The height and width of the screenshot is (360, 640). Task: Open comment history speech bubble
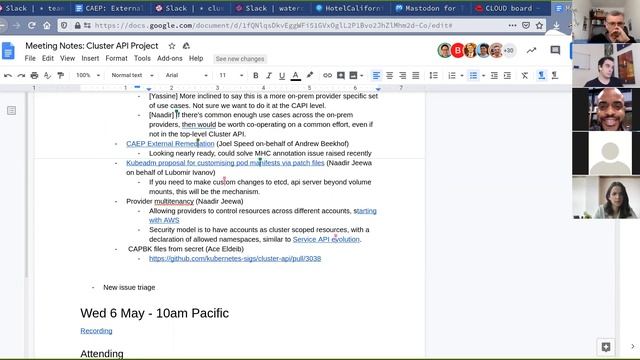(555, 50)
